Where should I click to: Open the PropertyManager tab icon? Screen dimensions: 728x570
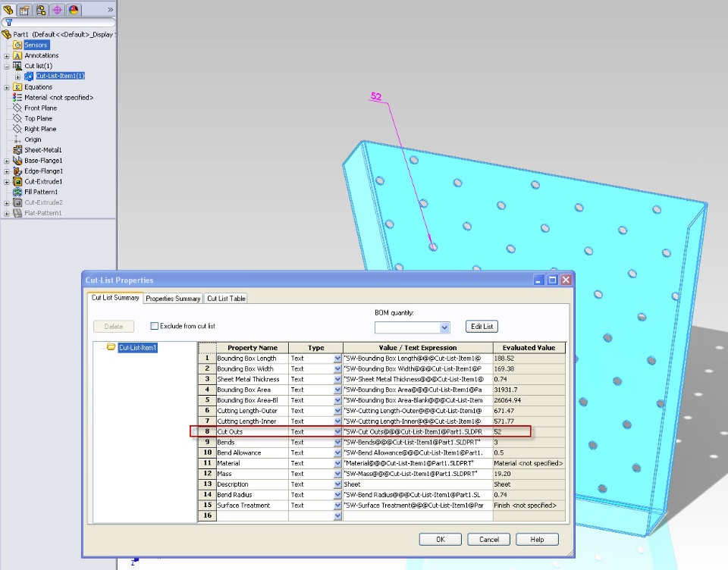click(24, 10)
